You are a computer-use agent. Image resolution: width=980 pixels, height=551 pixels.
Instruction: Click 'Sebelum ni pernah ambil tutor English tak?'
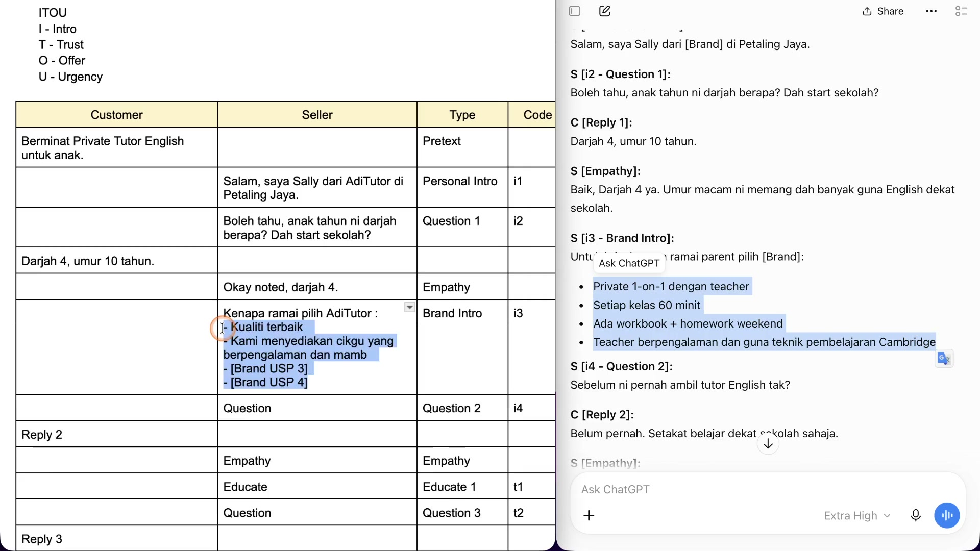pyautogui.click(x=680, y=385)
